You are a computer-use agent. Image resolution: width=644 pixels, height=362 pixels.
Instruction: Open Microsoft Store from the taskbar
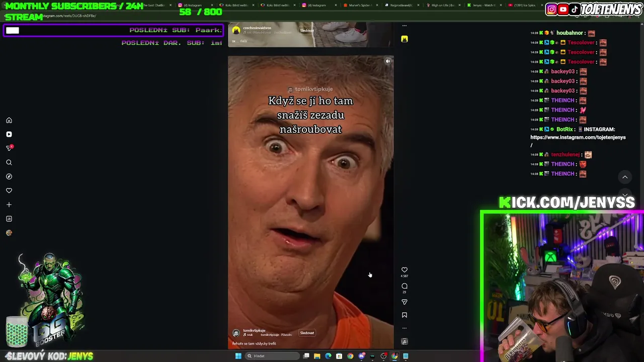tap(339, 356)
